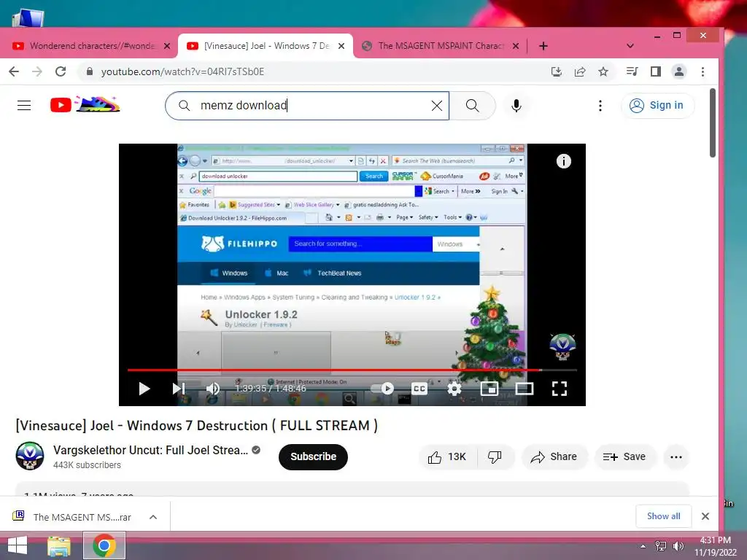Screen dimensions: 747x560
Task: Enter full screen mode
Action: pyautogui.click(x=560, y=389)
